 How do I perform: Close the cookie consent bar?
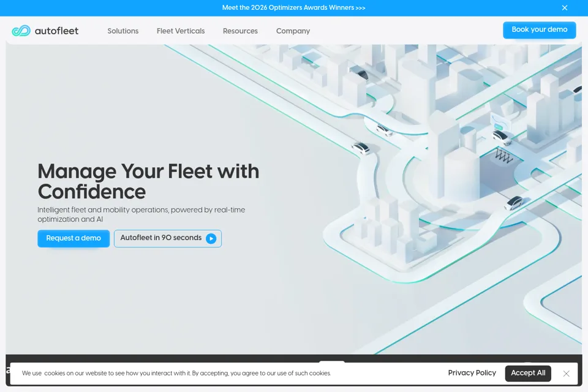(566, 374)
